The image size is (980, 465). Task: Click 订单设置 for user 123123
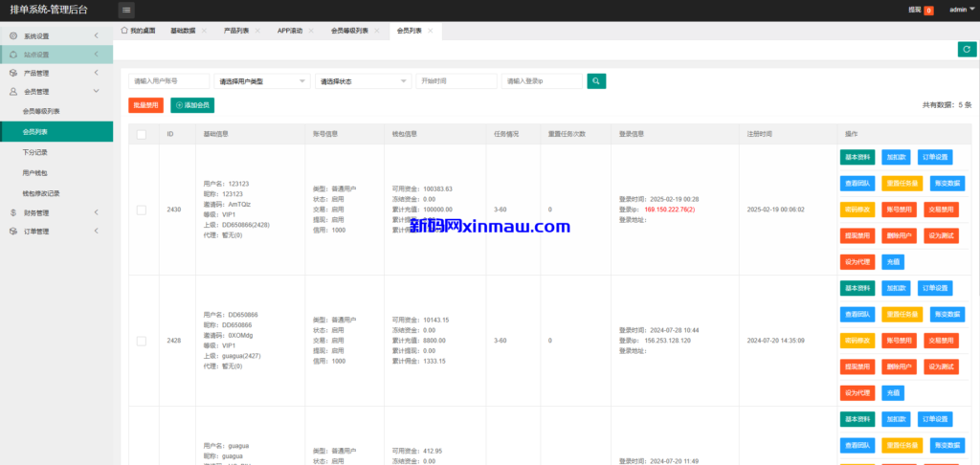(935, 158)
